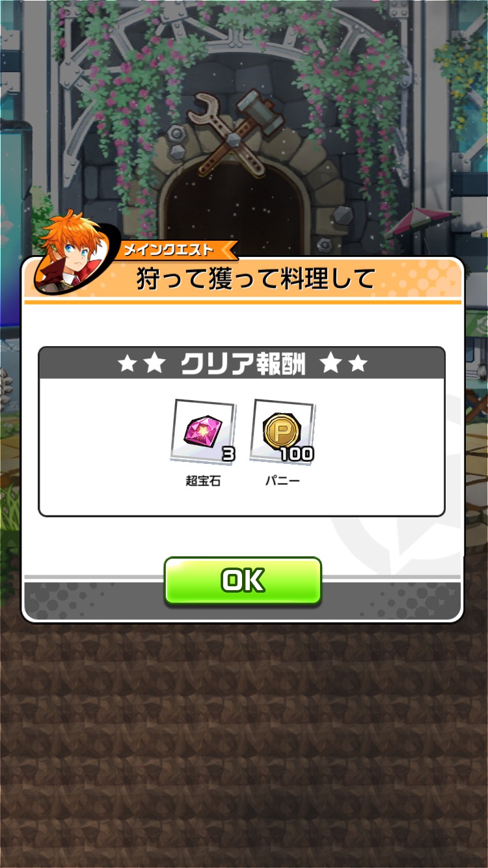Image resolution: width=488 pixels, height=868 pixels.
Task: Select the メインクエスト tag label
Action: pos(170,250)
